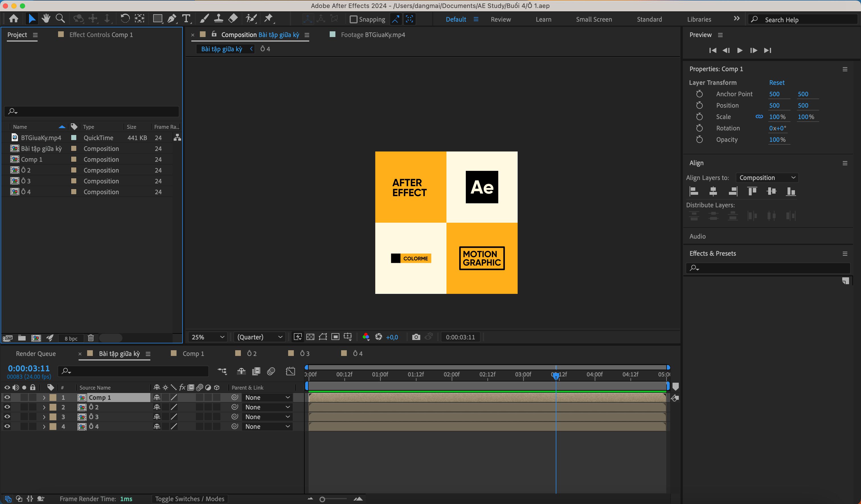This screenshot has width=861, height=504.
Task: Take a snapshot with camera icon
Action: [416, 337]
